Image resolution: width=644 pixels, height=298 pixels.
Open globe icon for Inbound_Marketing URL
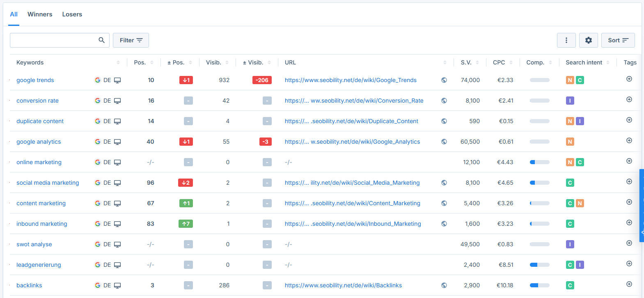pos(444,224)
